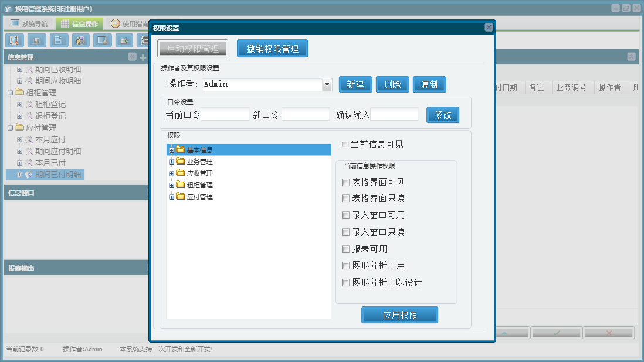Click the plus icon in 信息管理 header
Screen dimensions: 644x362
[143, 57]
